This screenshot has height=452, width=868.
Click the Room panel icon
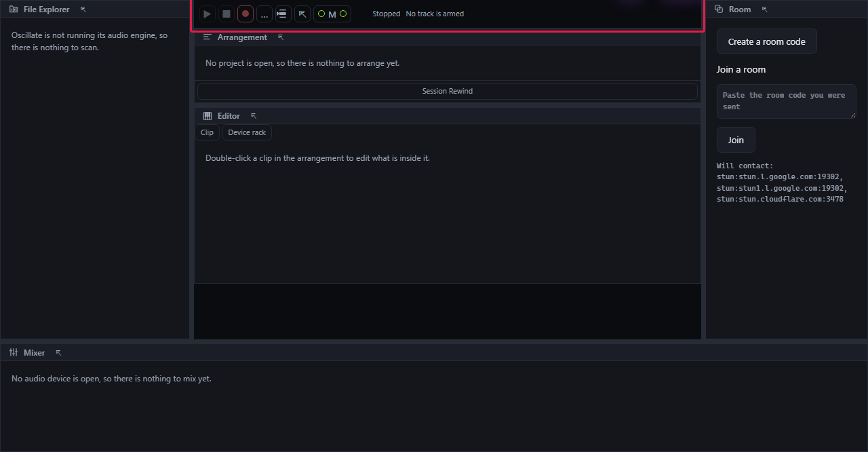pyautogui.click(x=719, y=10)
